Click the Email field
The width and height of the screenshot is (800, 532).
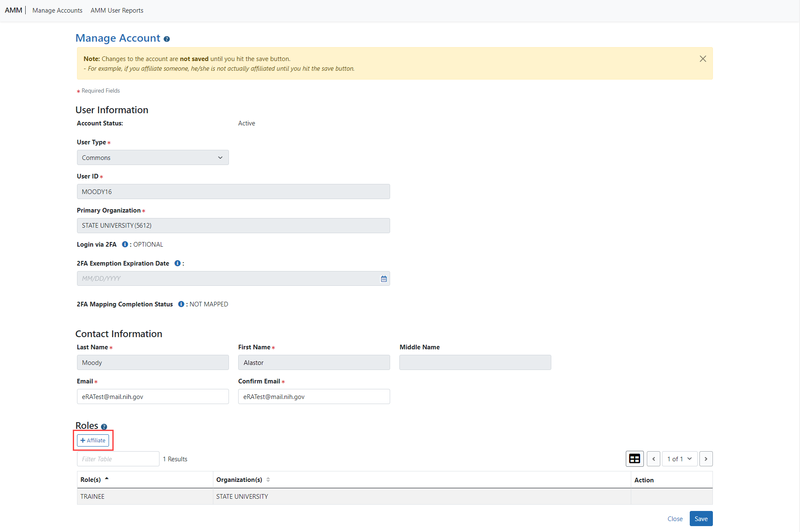tap(153, 396)
